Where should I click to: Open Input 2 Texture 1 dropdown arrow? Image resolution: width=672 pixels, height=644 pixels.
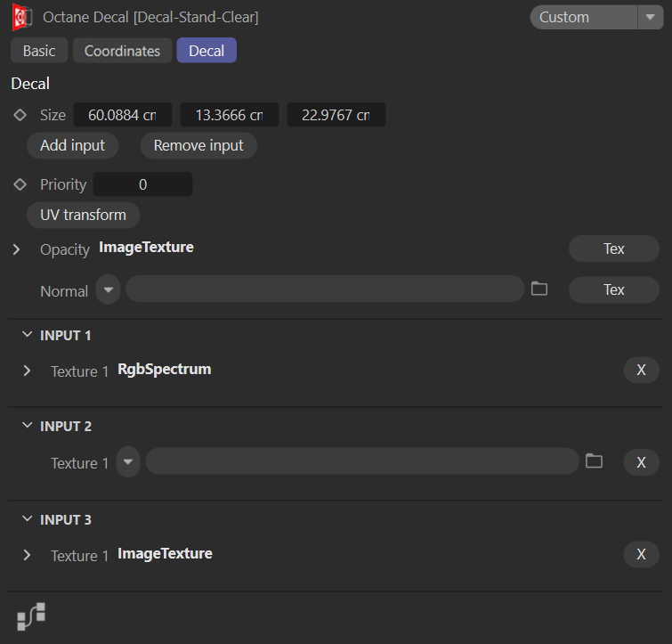(128, 462)
